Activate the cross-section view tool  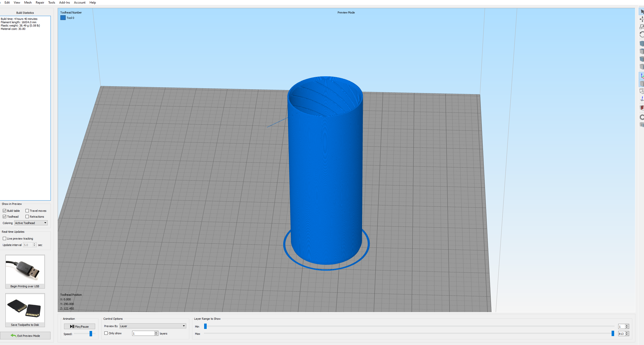[641, 107]
